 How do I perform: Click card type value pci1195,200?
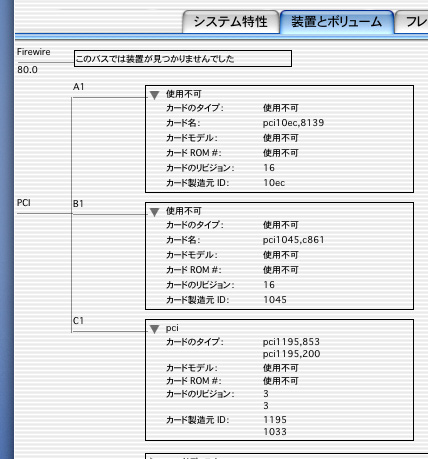tap(291, 354)
